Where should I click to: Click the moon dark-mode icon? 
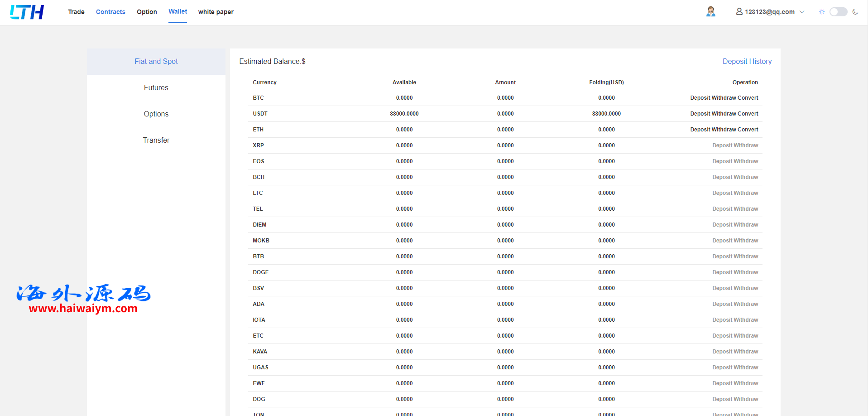pyautogui.click(x=855, y=12)
